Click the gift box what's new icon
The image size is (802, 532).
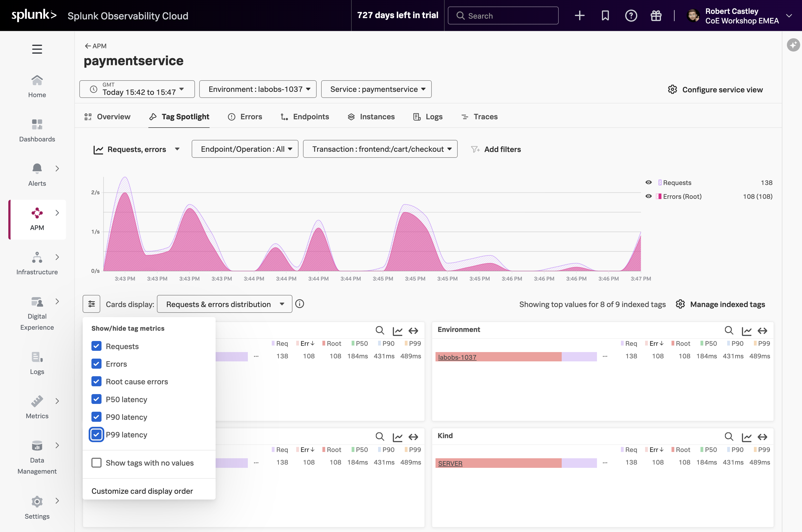point(656,16)
